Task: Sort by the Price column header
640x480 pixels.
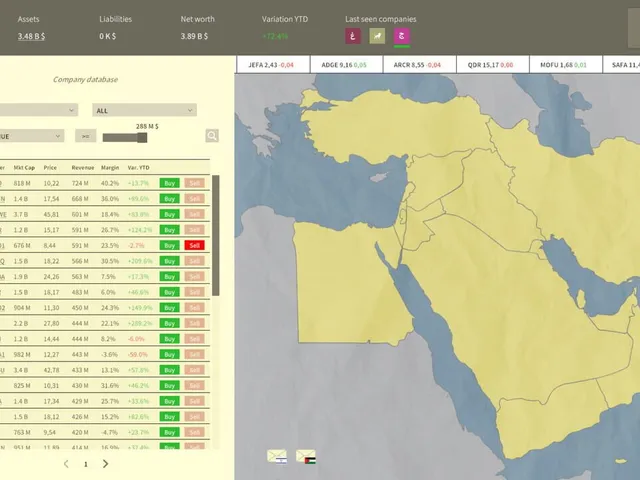Action: [x=50, y=167]
